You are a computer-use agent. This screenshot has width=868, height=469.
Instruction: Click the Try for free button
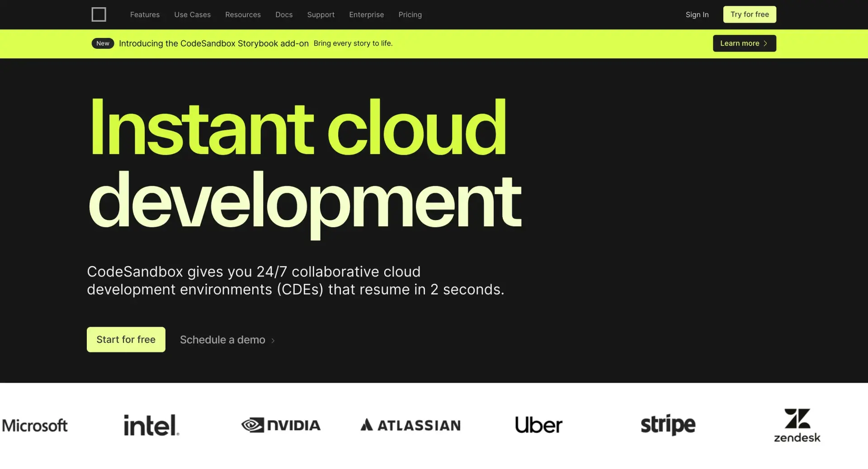tap(750, 14)
